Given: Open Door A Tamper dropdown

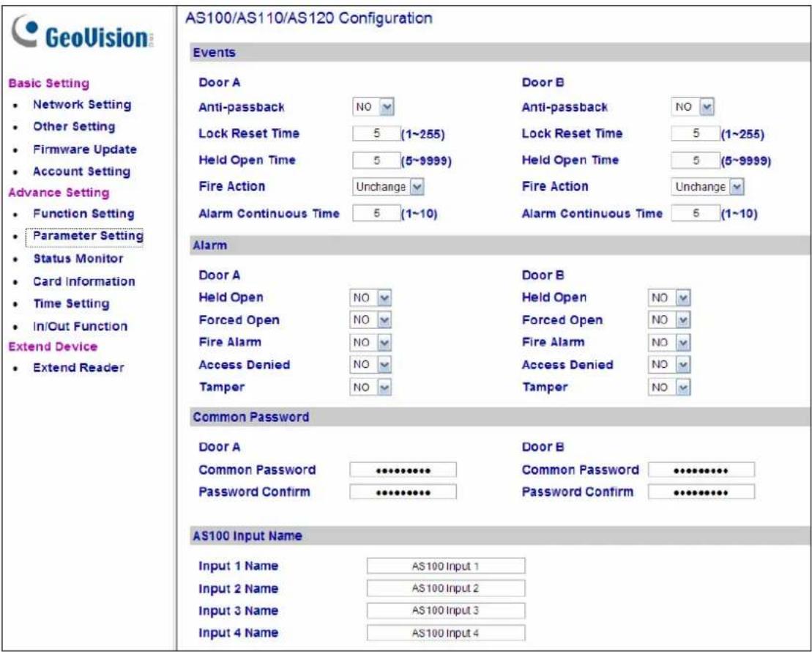Looking at the screenshot, I should pyautogui.click(x=370, y=387).
